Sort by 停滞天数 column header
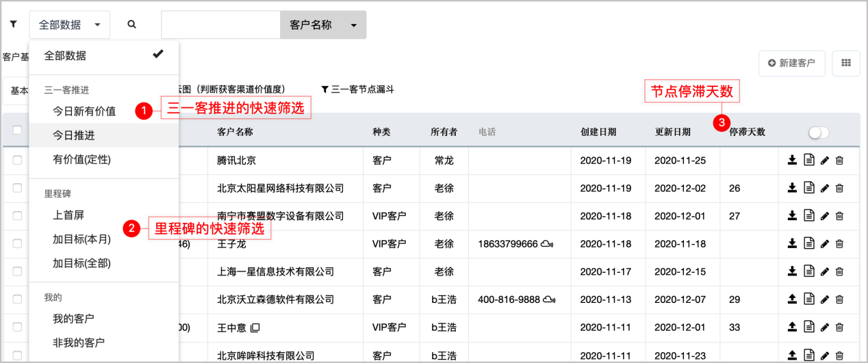This screenshot has width=868, height=363. point(747,132)
